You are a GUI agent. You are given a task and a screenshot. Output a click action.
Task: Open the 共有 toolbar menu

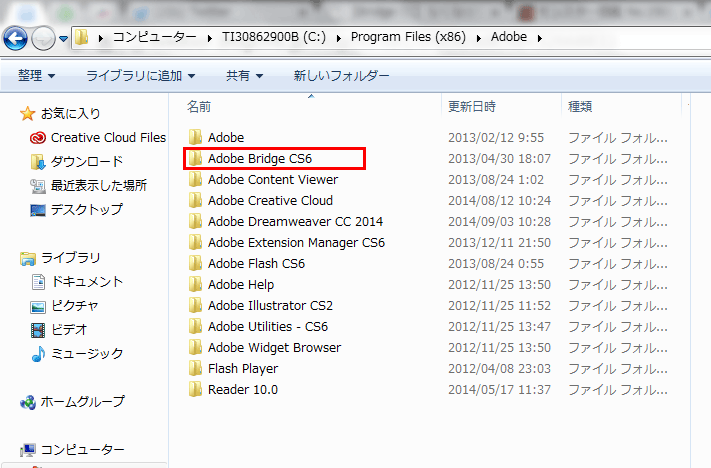point(244,75)
